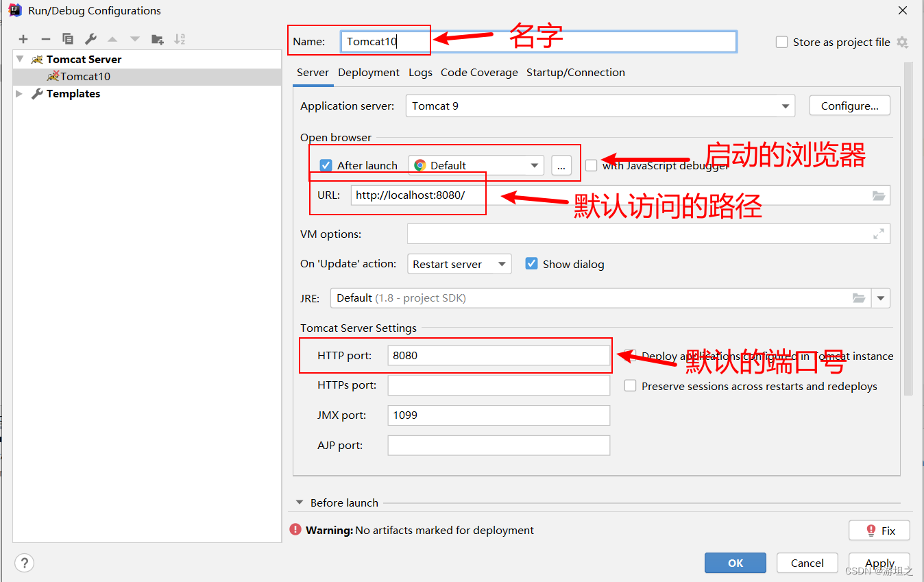
Task: Switch to Deployment tab
Action: (x=369, y=73)
